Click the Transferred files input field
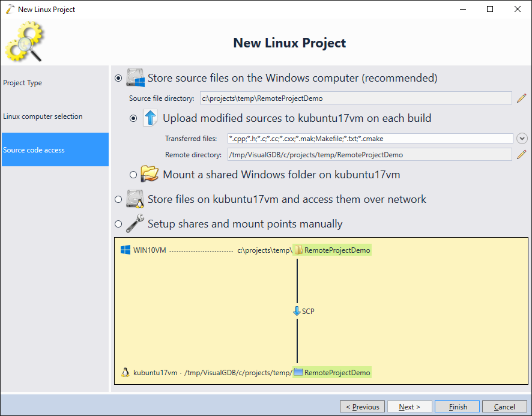Image resolution: width=532 pixels, height=416 pixels. tap(370, 139)
